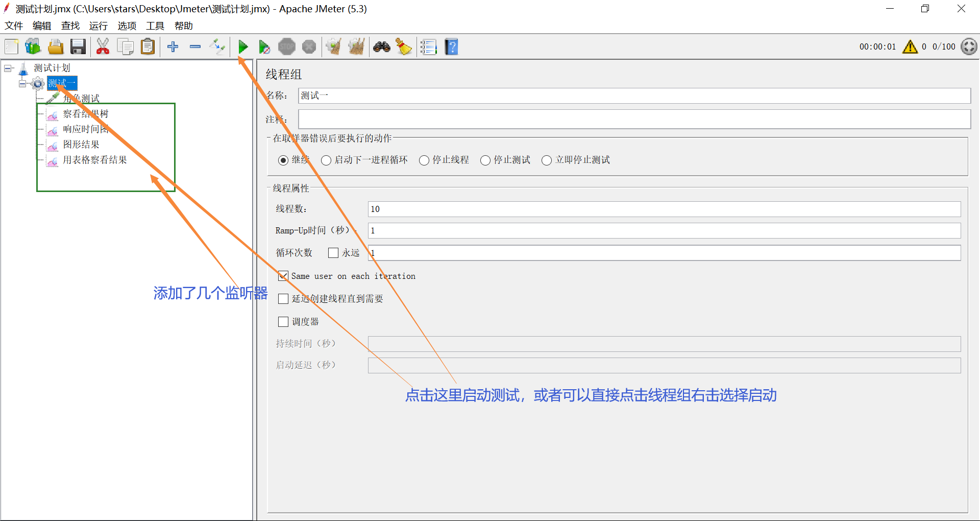Click the Cut scissors toolbar icon
The image size is (980, 521).
click(x=103, y=46)
